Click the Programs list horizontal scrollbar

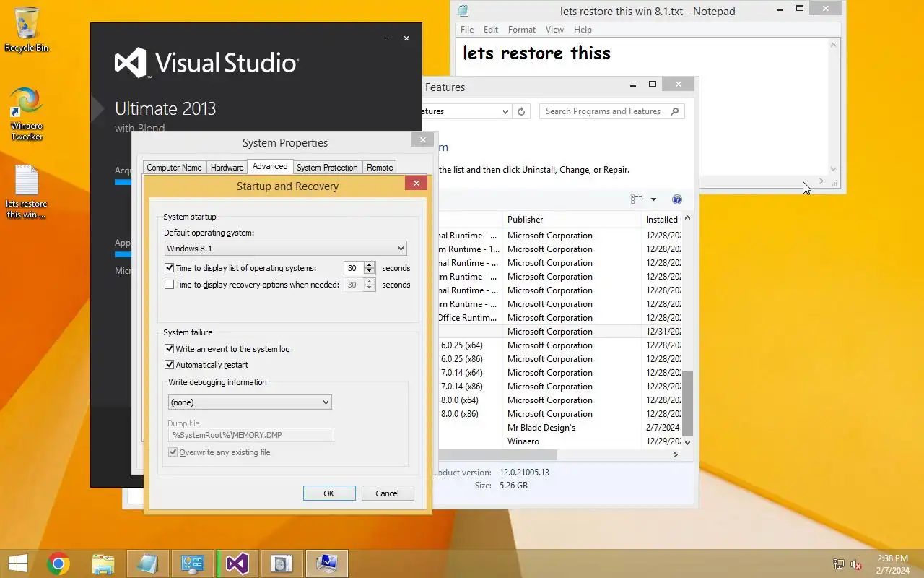click(498, 455)
